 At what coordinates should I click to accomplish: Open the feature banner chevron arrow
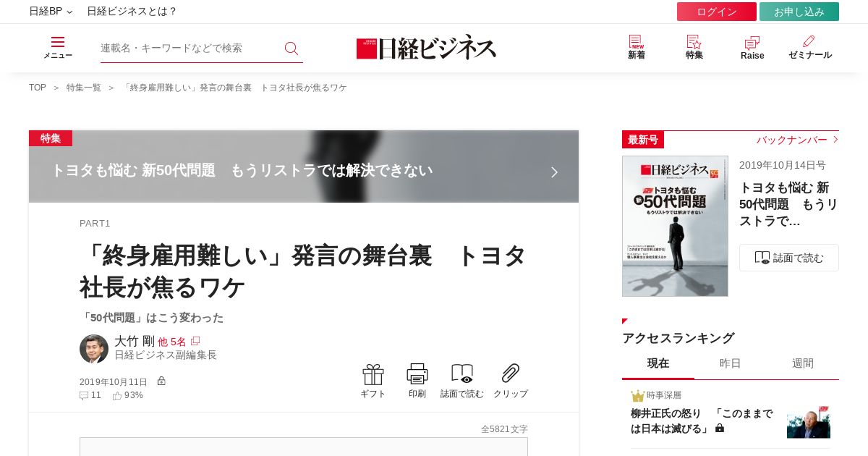pyautogui.click(x=555, y=172)
